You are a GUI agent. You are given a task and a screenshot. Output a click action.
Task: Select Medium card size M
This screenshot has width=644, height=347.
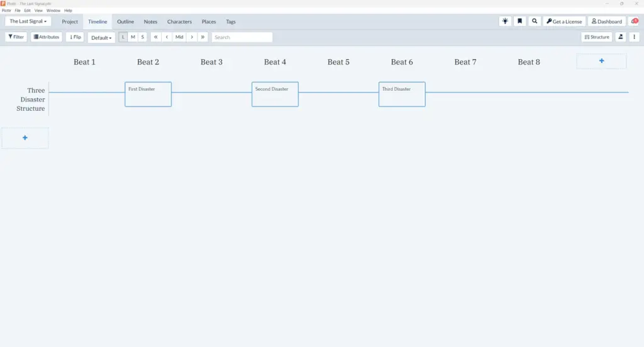[x=133, y=37]
